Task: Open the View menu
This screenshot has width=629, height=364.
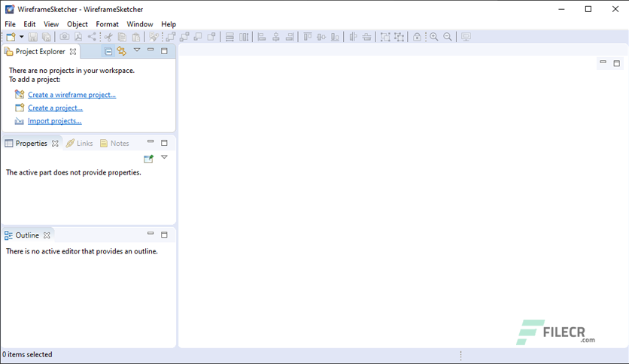Action: tap(51, 24)
